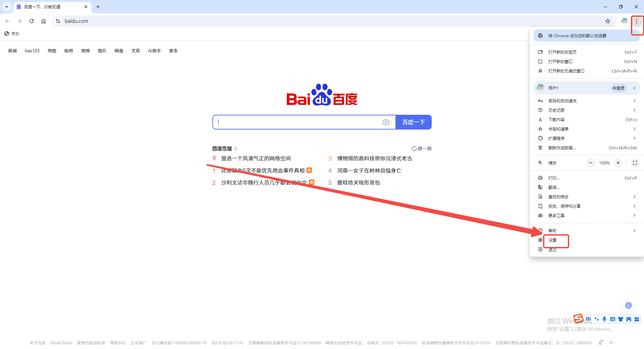This screenshot has width=644, height=349.
Task: Open Sogou soft keyboard icon
Action: [x=612, y=319]
